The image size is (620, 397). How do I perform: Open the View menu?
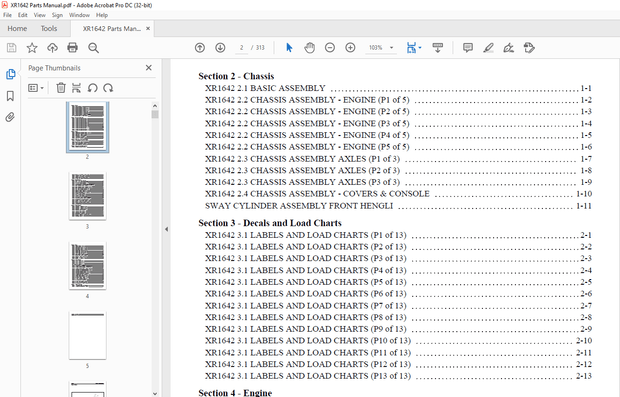tap(40, 15)
